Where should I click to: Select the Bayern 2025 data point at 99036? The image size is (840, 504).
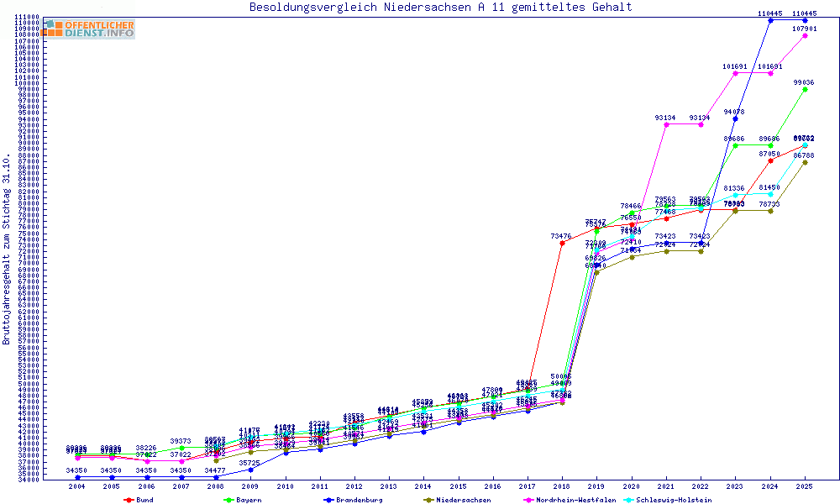click(x=805, y=88)
